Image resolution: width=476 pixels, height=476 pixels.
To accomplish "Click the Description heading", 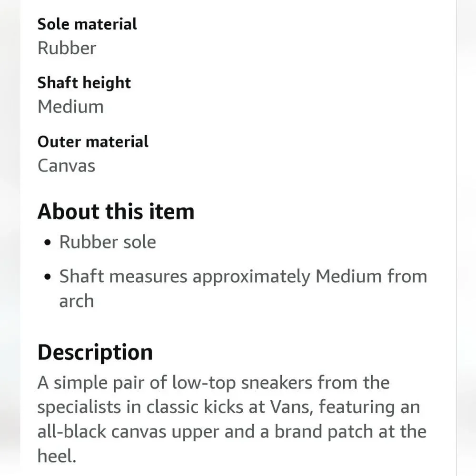I will [95, 352].
